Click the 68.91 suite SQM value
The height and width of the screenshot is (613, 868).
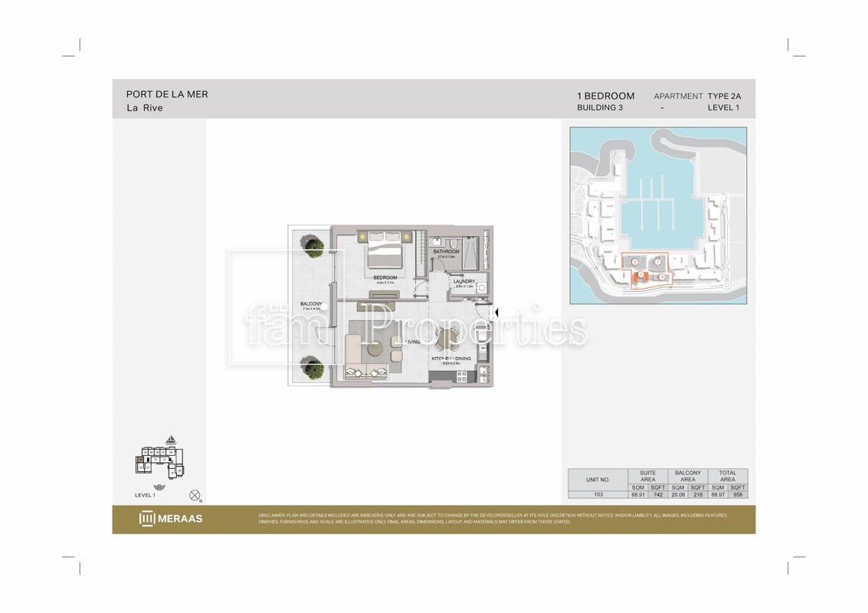(637, 494)
